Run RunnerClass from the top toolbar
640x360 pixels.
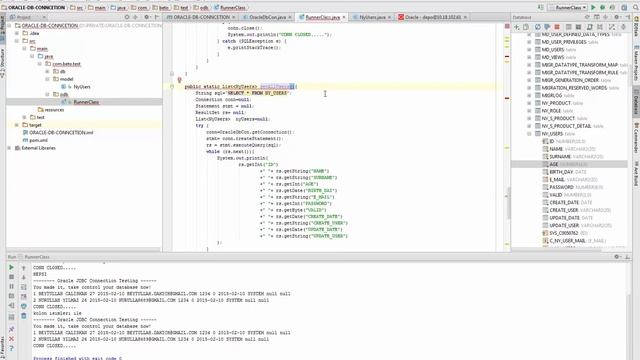point(593,7)
